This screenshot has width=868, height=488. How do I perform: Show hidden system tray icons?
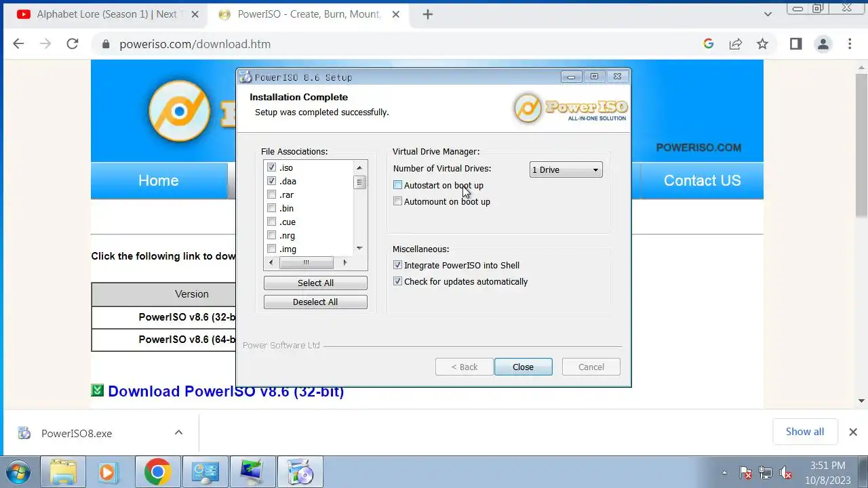tap(725, 472)
